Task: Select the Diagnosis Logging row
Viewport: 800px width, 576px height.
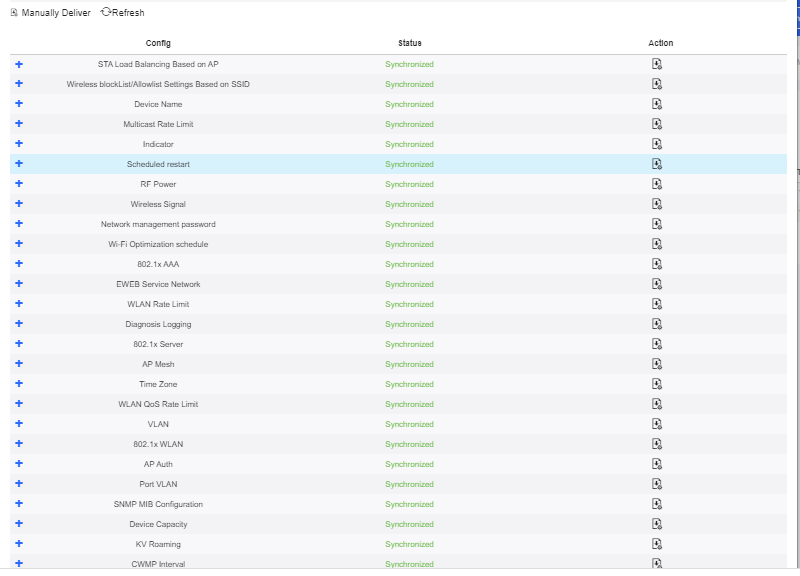Action: coord(398,324)
